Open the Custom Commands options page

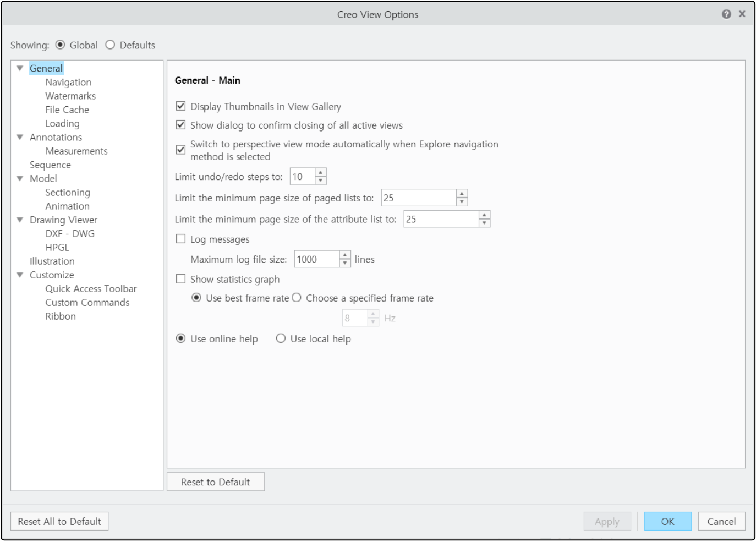pyautogui.click(x=87, y=302)
